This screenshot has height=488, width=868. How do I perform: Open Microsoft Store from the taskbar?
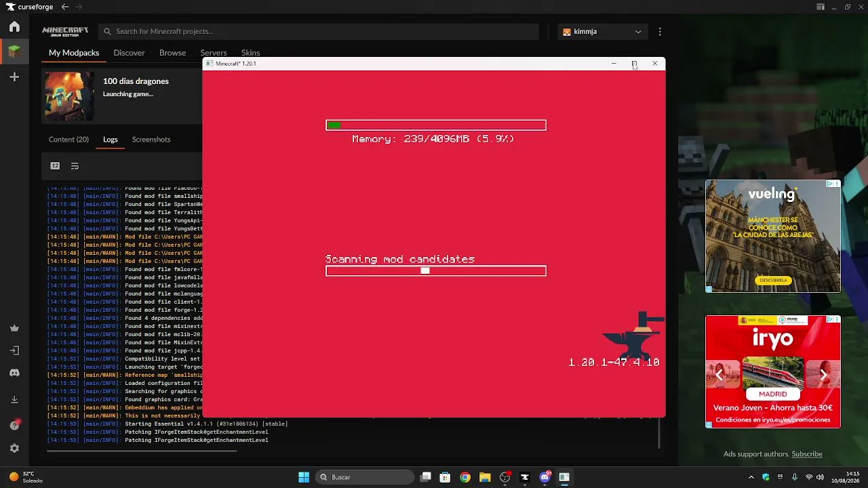tap(446, 477)
